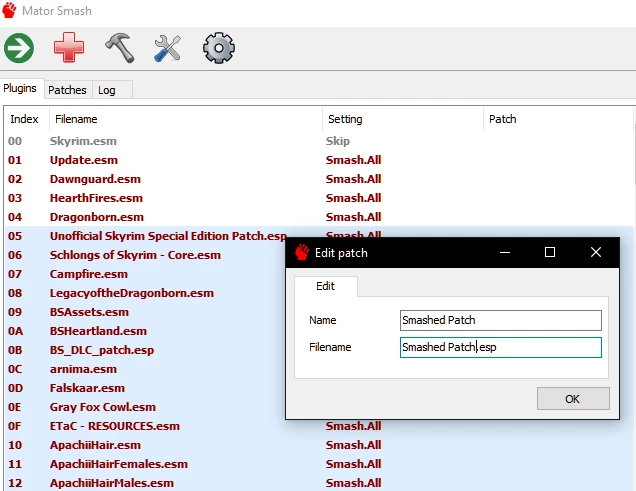Viewport: 636px width, 491px height.
Task: Select the ApachiiHairFemales.esm plugin
Action: [x=119, y=465]
